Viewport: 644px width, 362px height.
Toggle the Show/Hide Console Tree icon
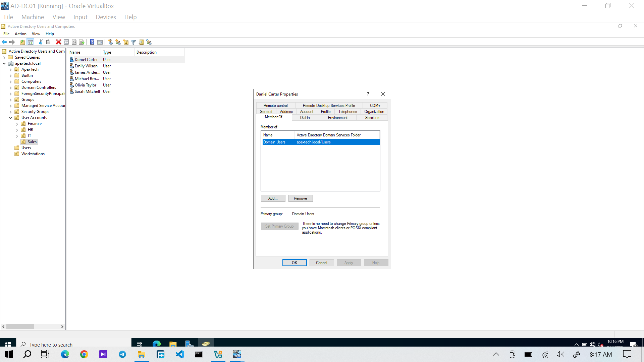30,42
